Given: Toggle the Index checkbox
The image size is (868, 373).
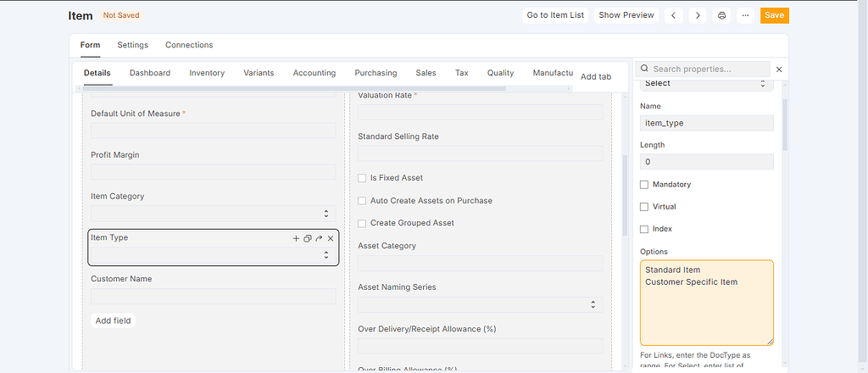Looking at the screenshot, I should click(644, 229).
